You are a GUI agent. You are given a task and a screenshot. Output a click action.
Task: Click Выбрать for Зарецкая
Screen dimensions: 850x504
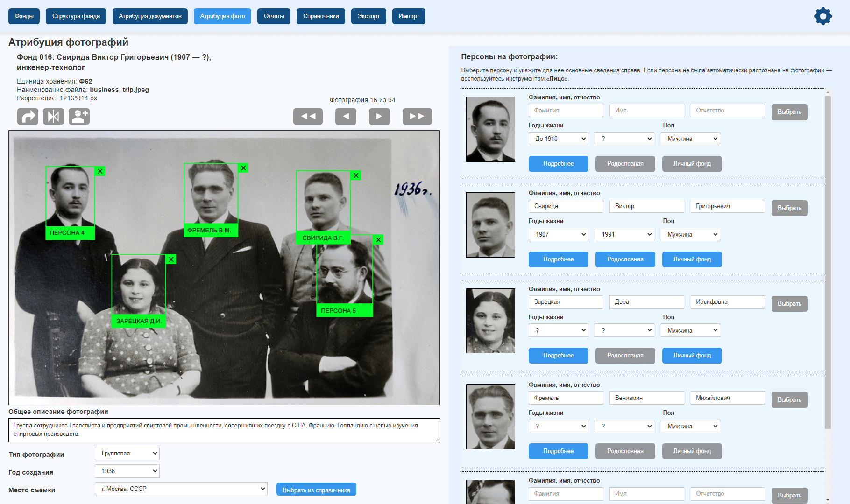pyautogui.click(x=789, y=304)
